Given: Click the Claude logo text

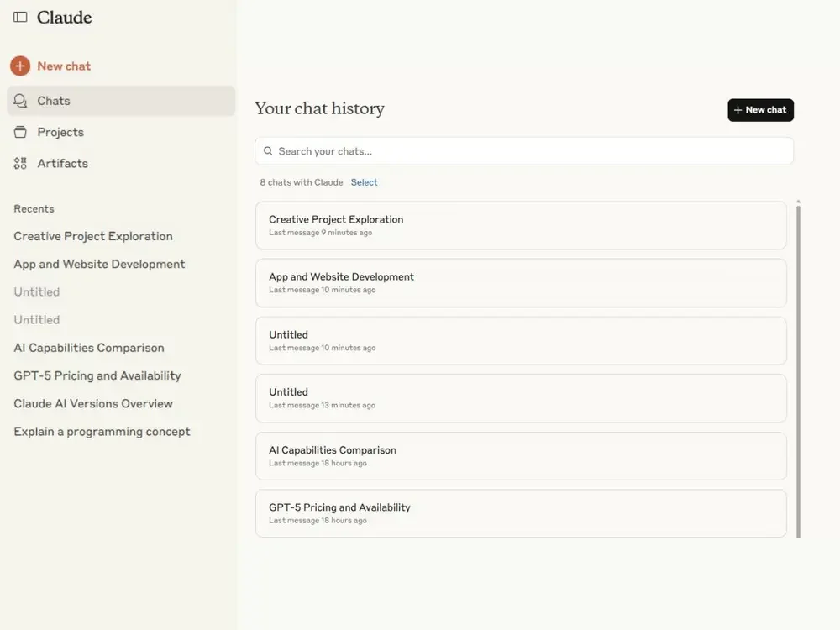Looking at the screenshot, I should [65, 17].
